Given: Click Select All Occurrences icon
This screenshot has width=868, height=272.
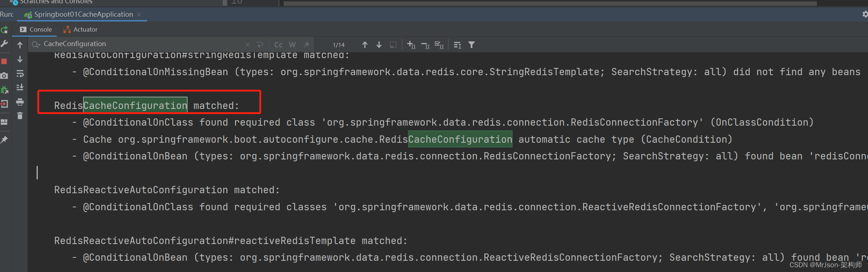Looking at the screenshot, I should pos(439,45).
